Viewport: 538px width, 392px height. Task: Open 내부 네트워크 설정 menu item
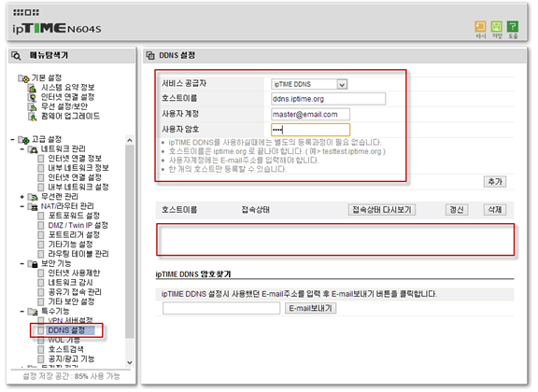click(x=78, y=188)
